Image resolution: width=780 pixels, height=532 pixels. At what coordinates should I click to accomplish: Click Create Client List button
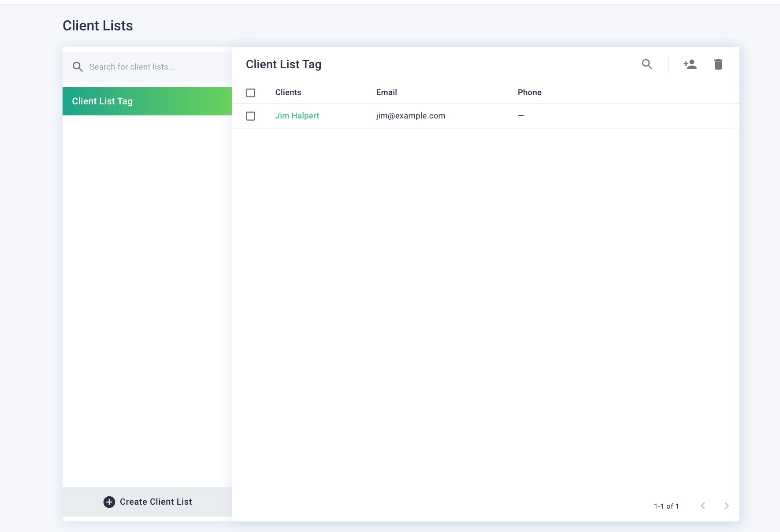point(147,502)
